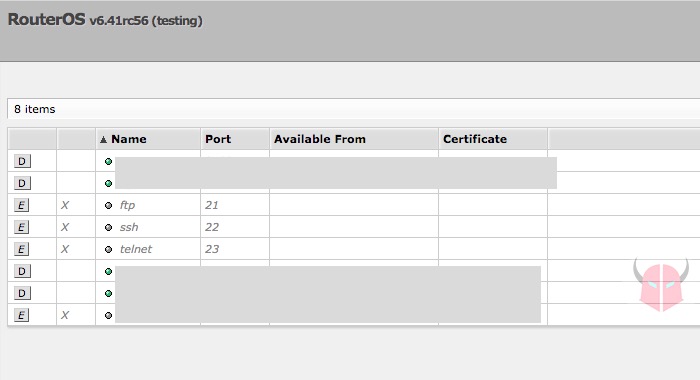Click the gray status dot beside ssh
Image resolution: width=700 pixels, height=380 pixels.
[x=108, y=227]
